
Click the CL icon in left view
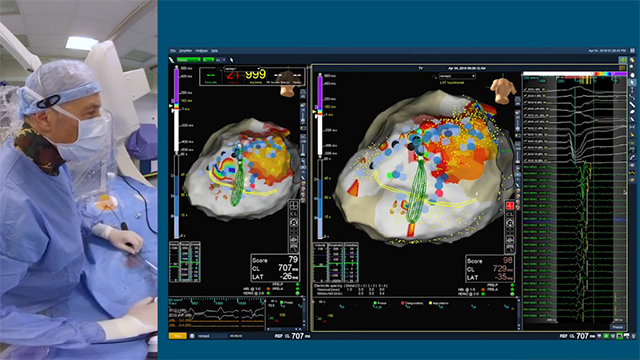(x=293, y=214)
